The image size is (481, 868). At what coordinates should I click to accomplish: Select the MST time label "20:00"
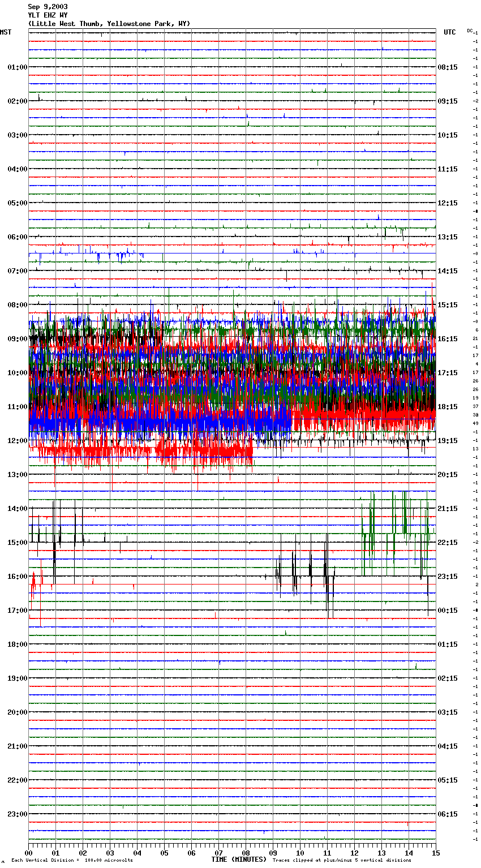pyautogui.click(x=18, y=712)
